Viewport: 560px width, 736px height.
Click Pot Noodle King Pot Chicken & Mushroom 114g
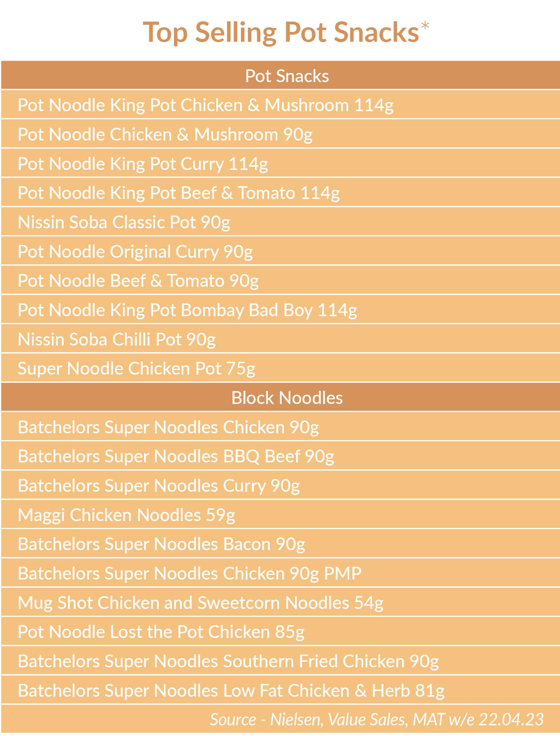click(x=206, y=105)
